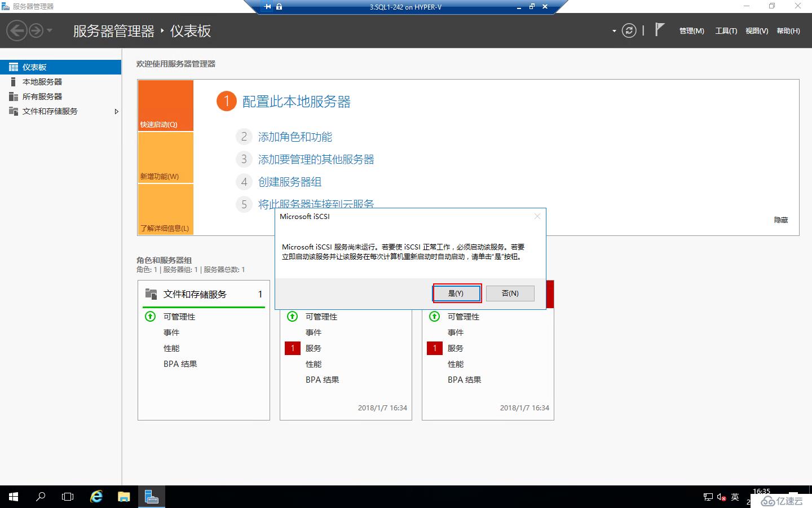Launch Internet Explorer from taskbar
The height and width of the screenshot is (508, 812).
coord(96,497)
